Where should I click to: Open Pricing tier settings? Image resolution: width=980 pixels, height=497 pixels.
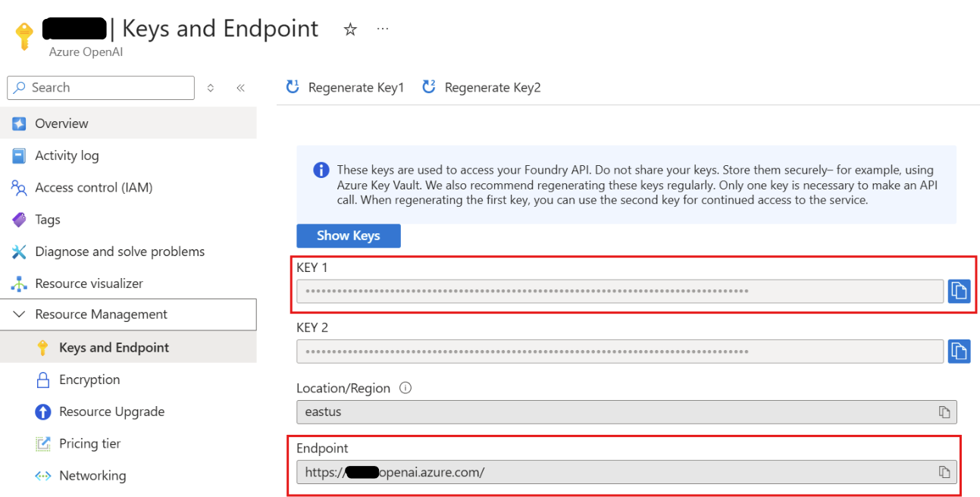click(89, 443)
